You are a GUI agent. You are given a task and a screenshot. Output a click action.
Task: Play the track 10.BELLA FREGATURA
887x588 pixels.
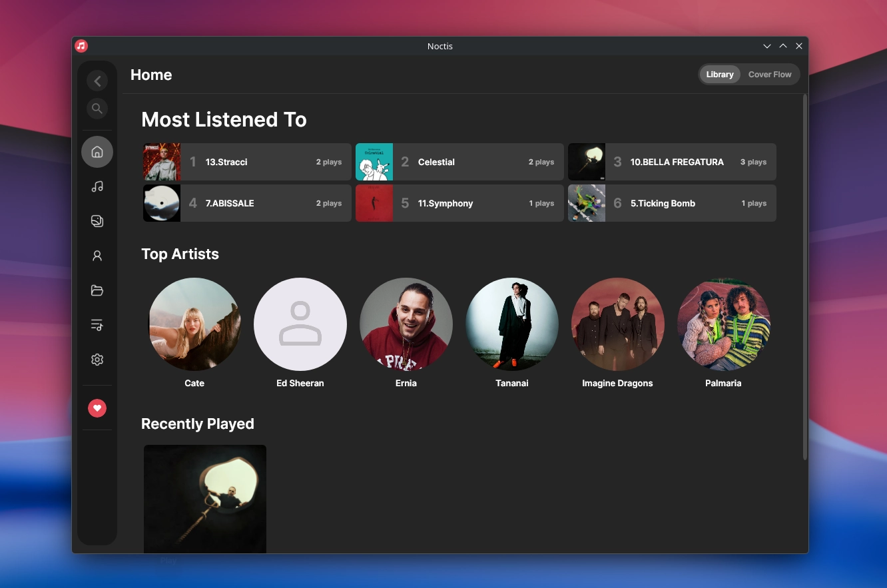672,162
